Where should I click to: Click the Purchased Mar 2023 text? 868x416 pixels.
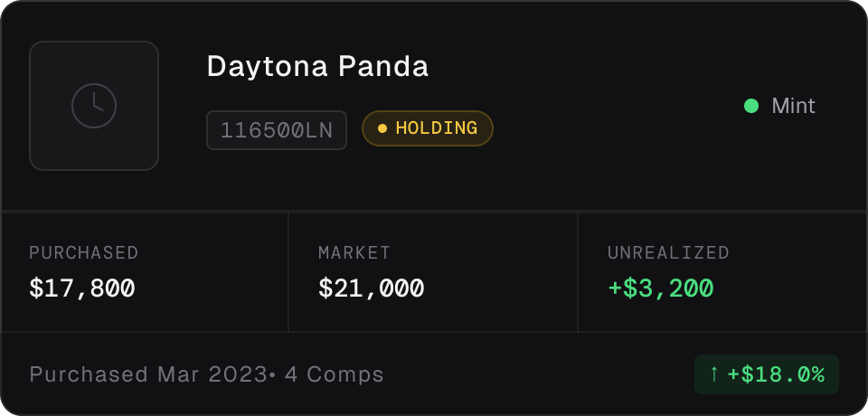point(148,374)
